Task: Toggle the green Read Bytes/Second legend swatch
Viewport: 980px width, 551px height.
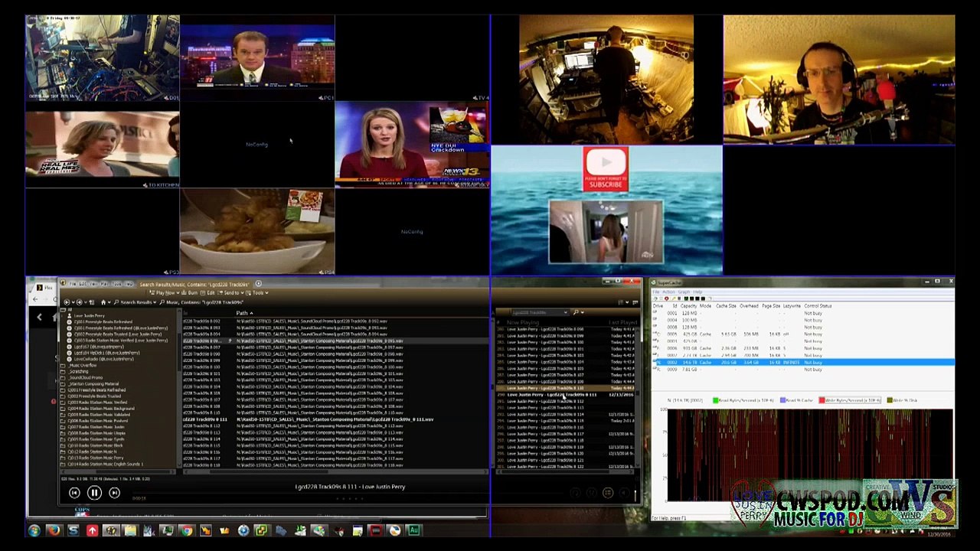Action: pyautogui.click(x=716, y=400)
